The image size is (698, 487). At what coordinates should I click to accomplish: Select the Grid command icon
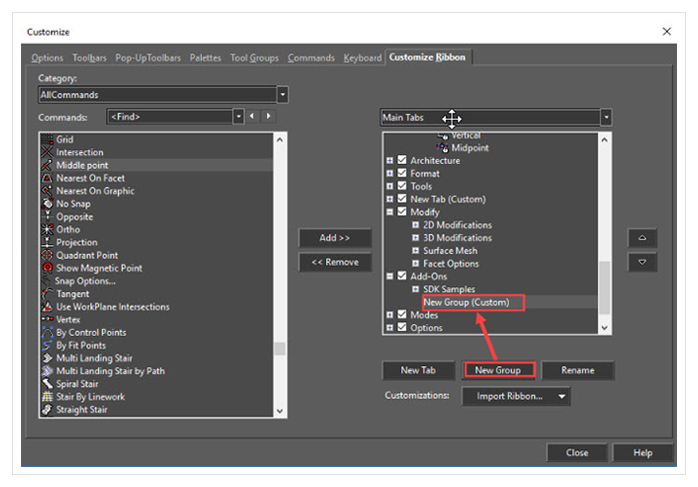tap(47, 139)
